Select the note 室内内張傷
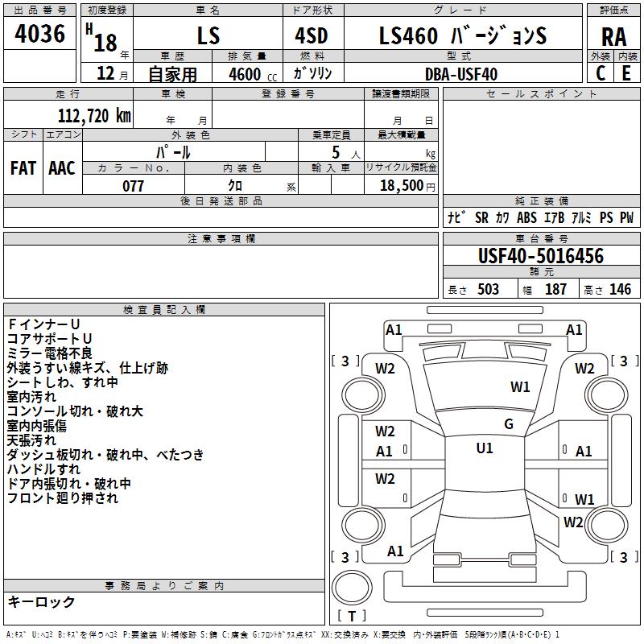The width and height of the screenshot is (644, 644). click(x=36, y=426)
